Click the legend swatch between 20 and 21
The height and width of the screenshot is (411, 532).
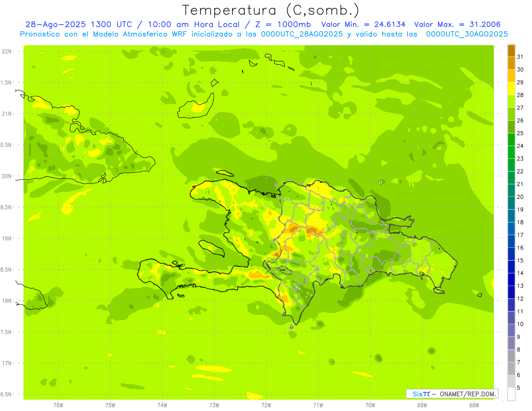(x=511, y=190)
